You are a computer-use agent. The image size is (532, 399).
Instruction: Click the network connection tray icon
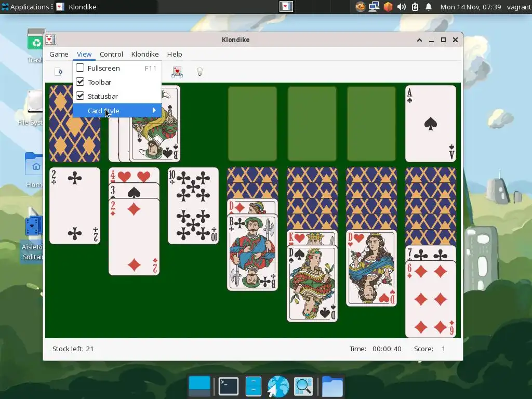(x=374, y=7)
